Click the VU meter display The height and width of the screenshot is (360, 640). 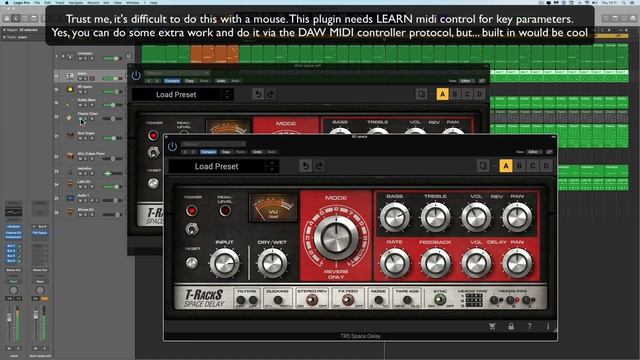273,208
